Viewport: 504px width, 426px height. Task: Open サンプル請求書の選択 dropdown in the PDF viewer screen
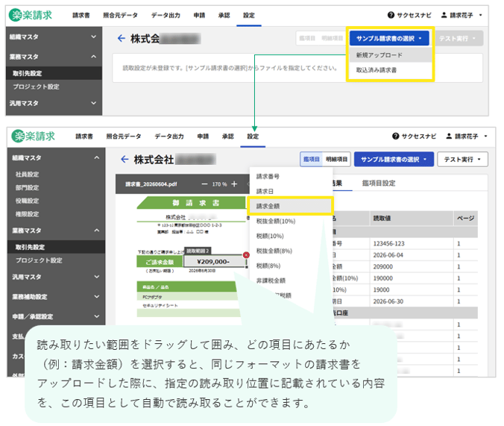click(x=394, y=159)
